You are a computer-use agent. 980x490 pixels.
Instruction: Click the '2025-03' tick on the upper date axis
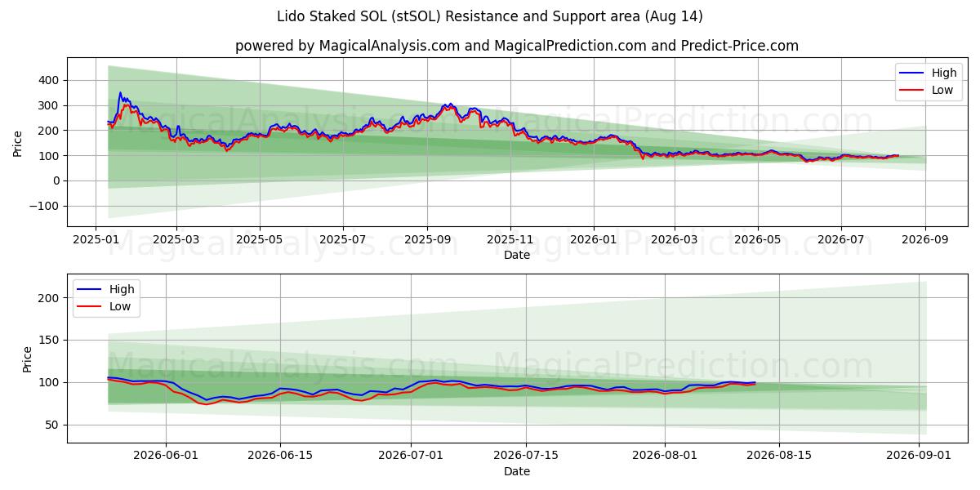(176, 239)
